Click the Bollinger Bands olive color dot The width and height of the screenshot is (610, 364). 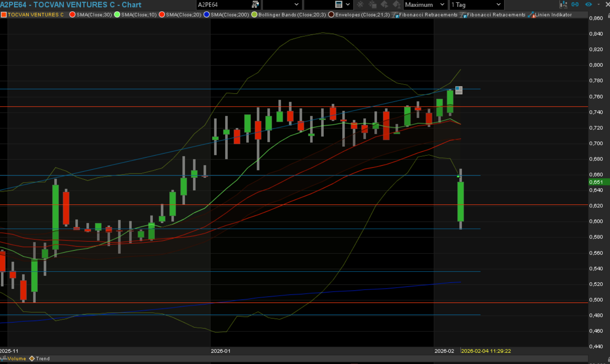[254, 14]
